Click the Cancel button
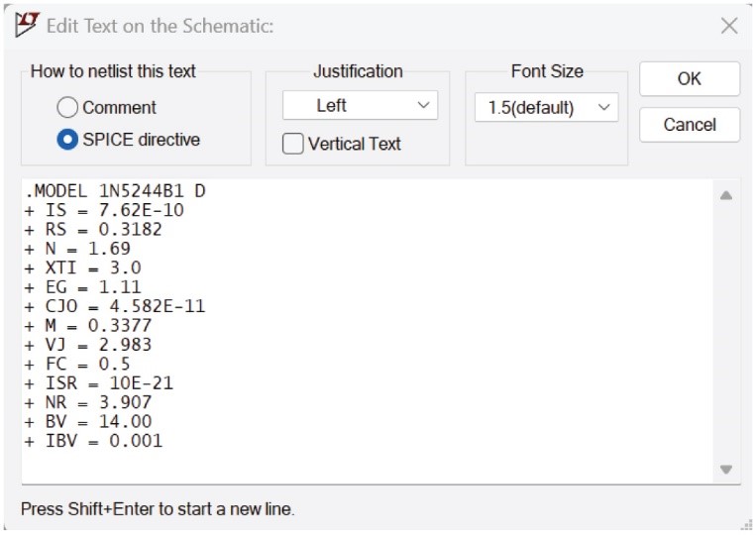This screenshot has width=756, height=535. [689, 125]
